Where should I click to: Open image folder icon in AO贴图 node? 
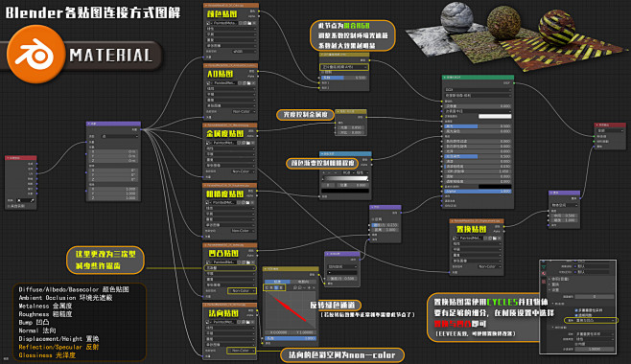click(249, 82)
